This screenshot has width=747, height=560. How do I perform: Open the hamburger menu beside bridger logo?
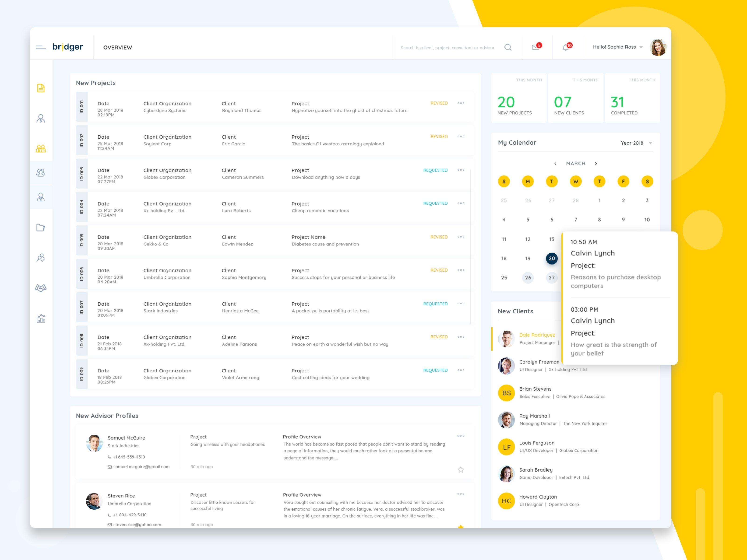pyautogui.click(x=41, y=47)
